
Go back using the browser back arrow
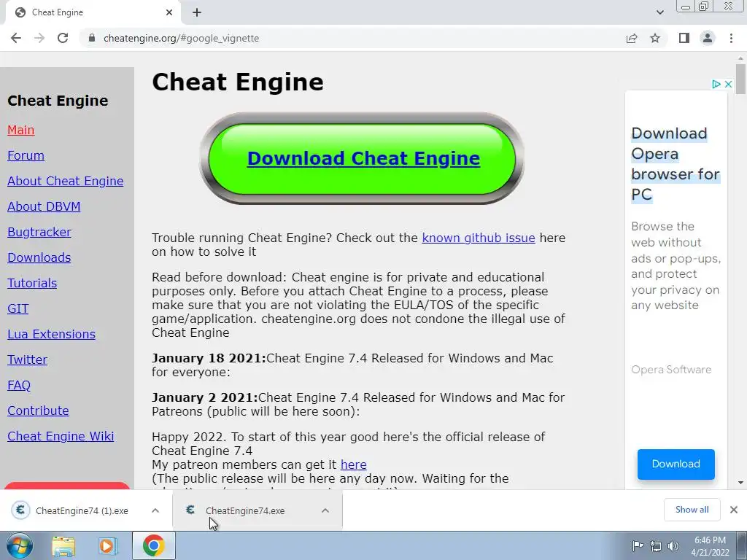(16, 38)
